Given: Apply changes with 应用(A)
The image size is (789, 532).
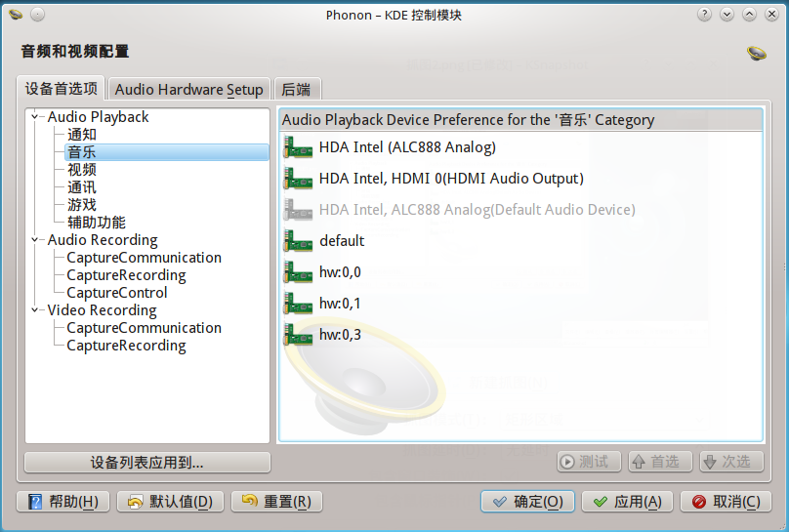Looking at the screenshot, I should 627,502.
